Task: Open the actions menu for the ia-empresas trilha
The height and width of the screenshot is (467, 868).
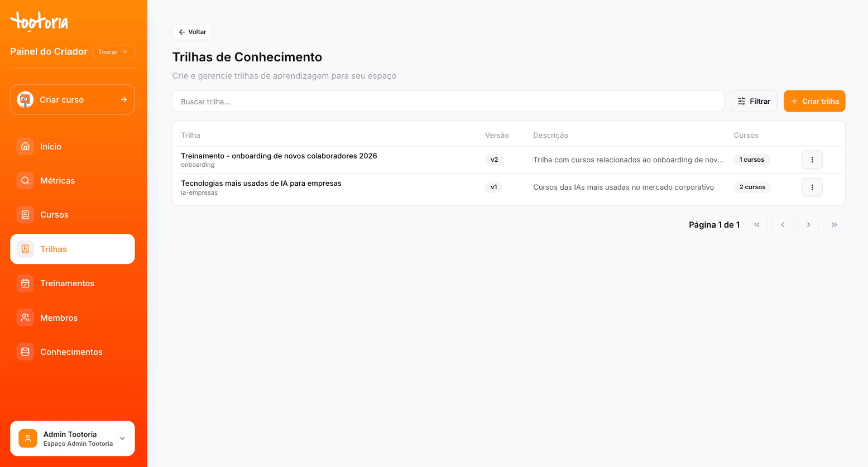Action: (x=812, y=187)
